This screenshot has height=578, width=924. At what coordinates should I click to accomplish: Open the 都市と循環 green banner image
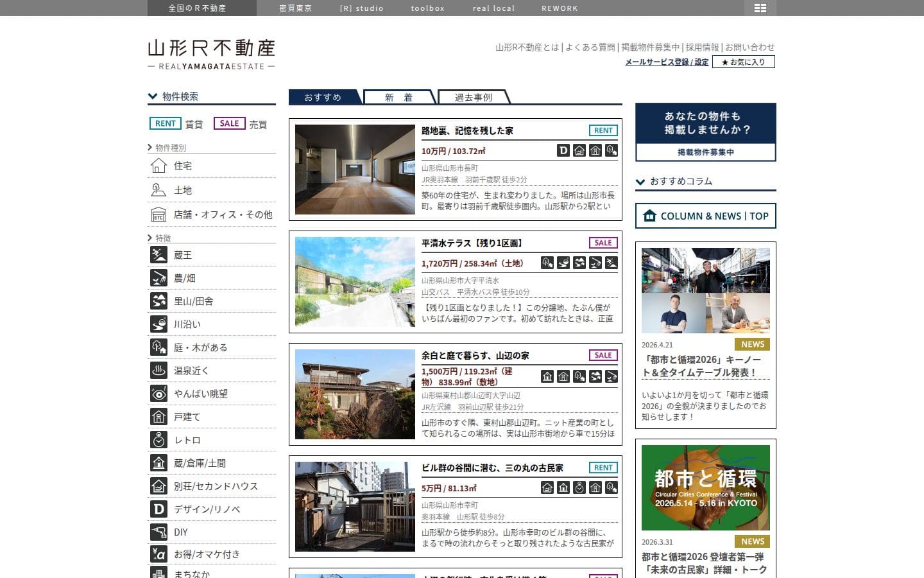[706, 487]
